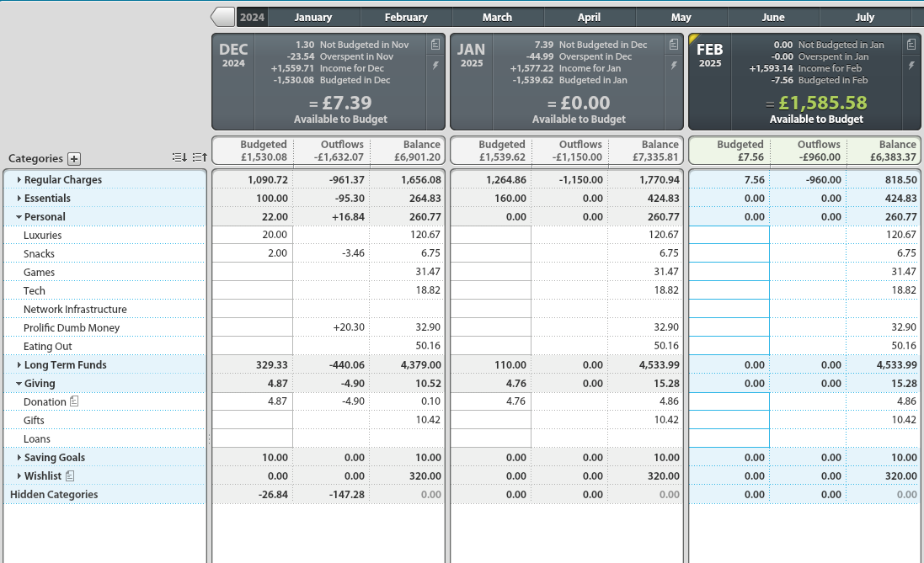
Task: Open the JAN 2025 month note icon
Action: click(674, 44)
